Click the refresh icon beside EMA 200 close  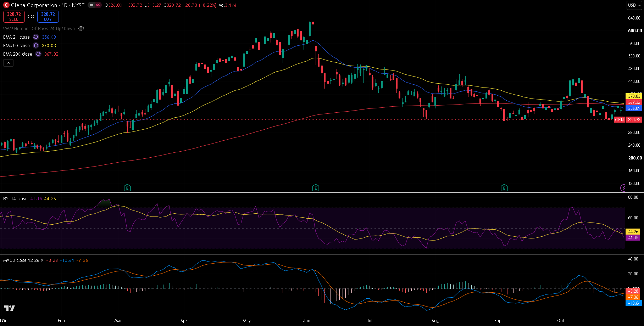point(38,54)
